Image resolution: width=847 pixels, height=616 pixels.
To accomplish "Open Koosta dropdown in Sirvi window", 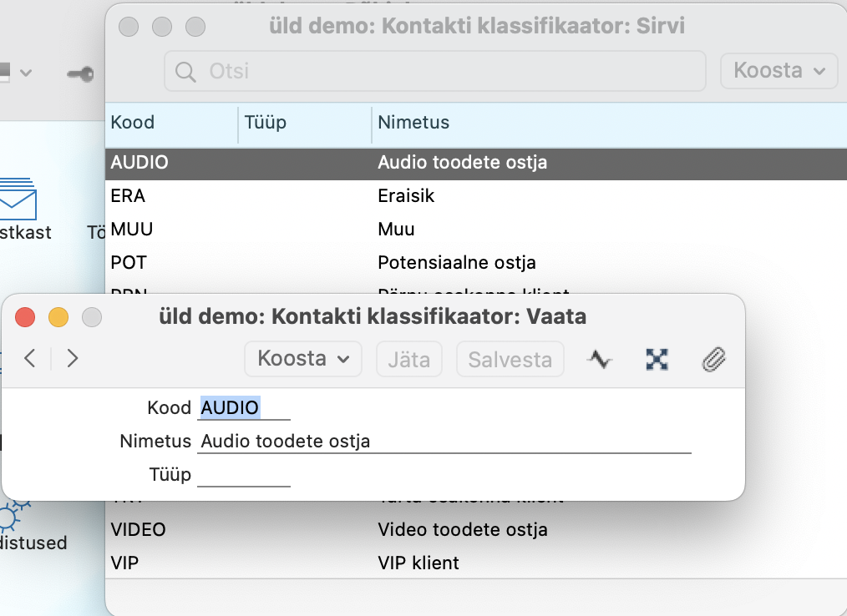I will tap(779, 71).
